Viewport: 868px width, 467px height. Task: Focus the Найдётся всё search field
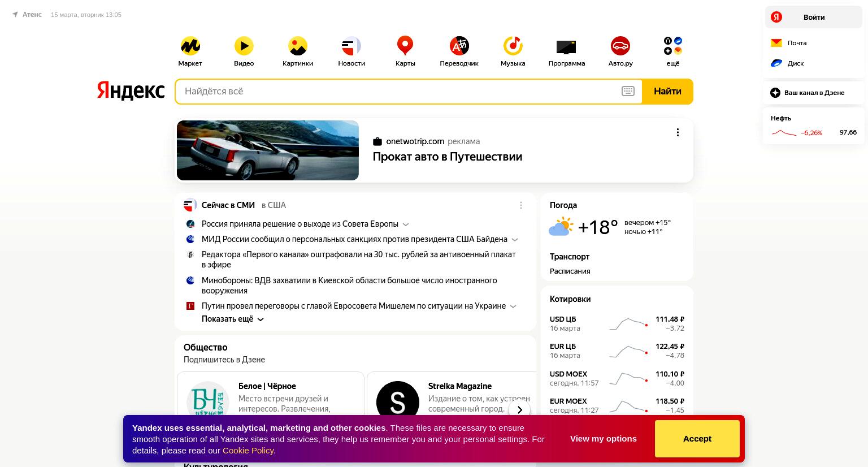coord(398,92)
